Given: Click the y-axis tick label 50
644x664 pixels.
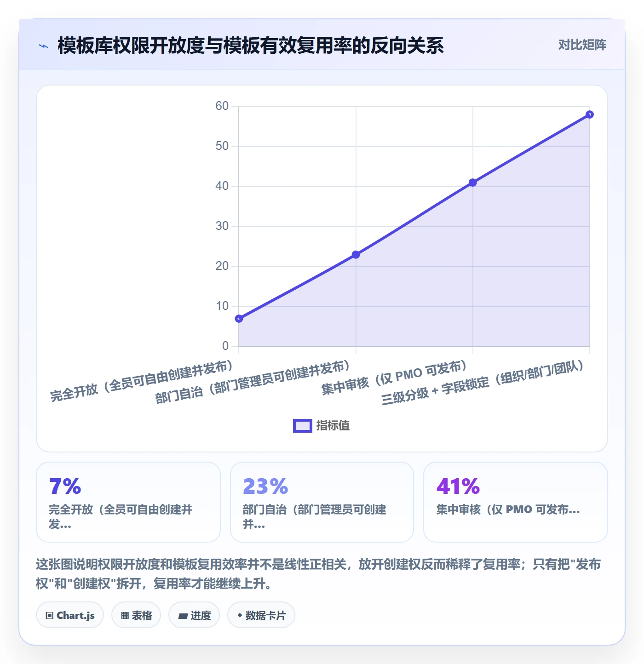Looking at the screenshot, I should click(222, 146).
